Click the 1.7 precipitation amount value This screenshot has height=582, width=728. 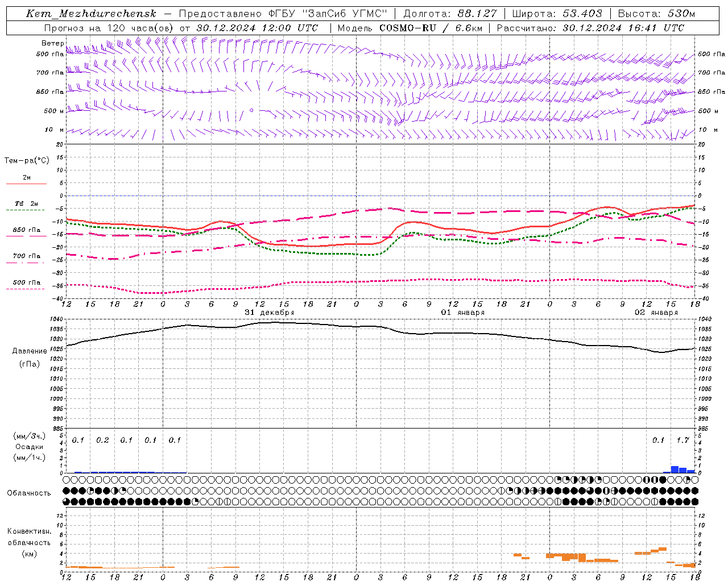pyautogui.click(x=682, y=440)
